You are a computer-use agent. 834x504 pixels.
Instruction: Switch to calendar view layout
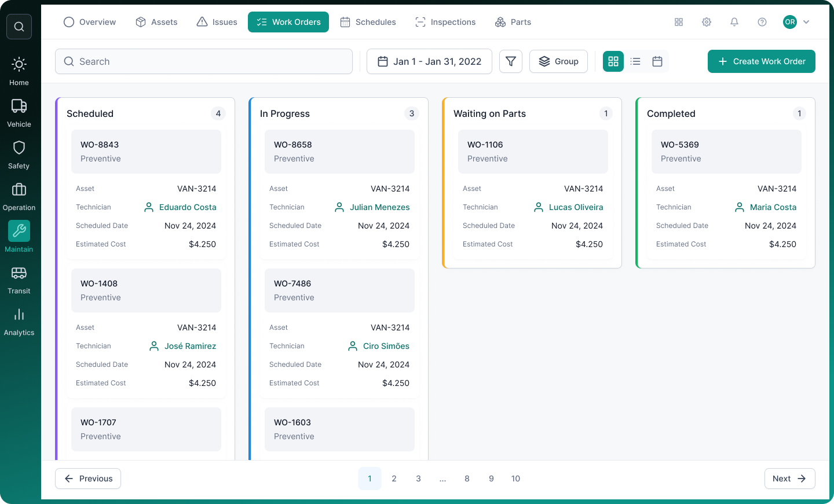(x=657, y=61)
